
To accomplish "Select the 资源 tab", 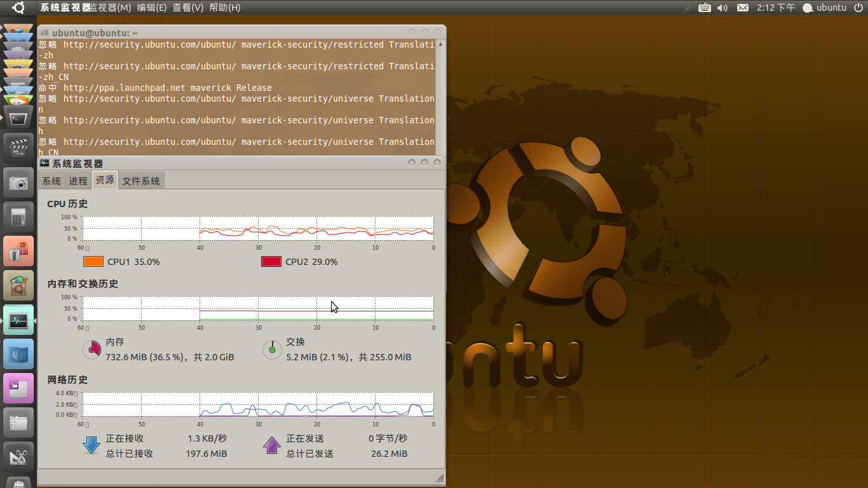I will click(105, 180).
